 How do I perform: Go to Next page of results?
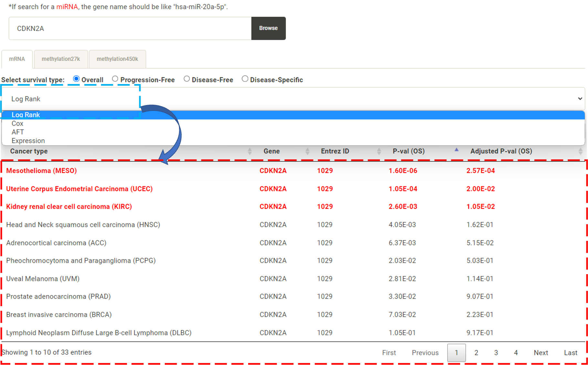(x=541, y=353)
